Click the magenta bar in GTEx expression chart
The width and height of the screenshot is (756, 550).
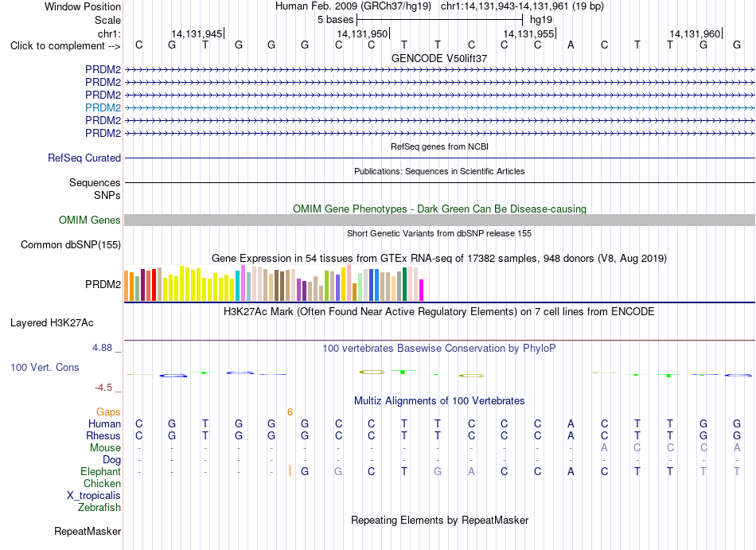tap(421, 291)
